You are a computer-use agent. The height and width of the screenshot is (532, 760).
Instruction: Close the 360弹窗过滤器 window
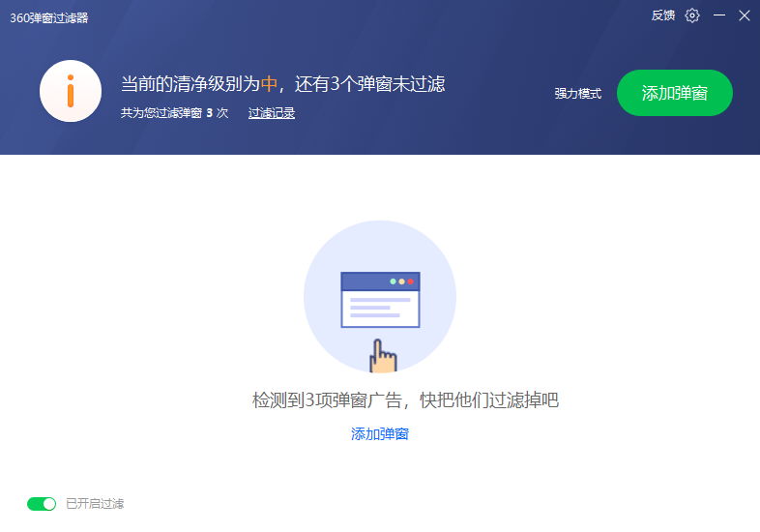pos(745,15)
